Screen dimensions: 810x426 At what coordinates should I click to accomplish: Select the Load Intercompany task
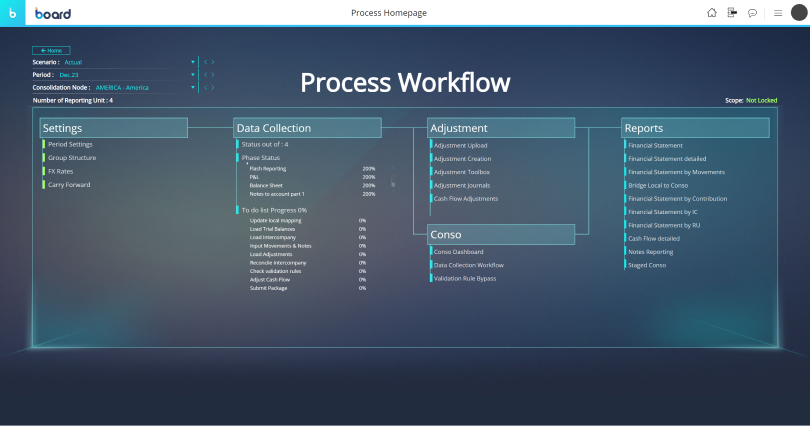(308, 238)
